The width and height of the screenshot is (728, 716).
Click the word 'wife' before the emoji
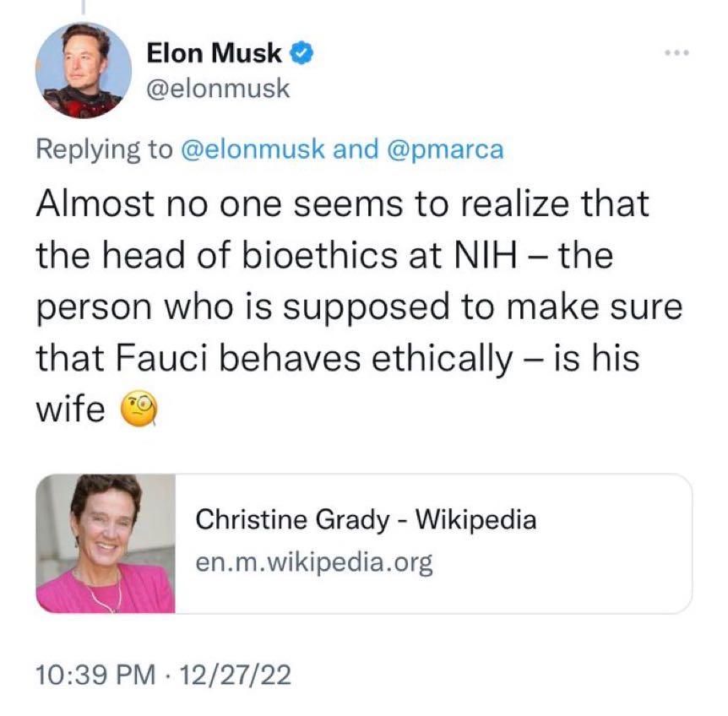[71, 409]
